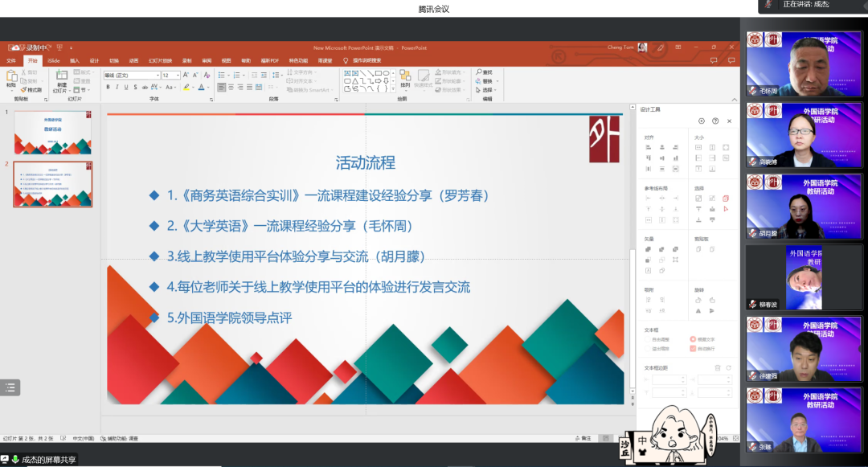Collapse the ribbon with the chevron

pyautogui.click(x=734, y=100)
